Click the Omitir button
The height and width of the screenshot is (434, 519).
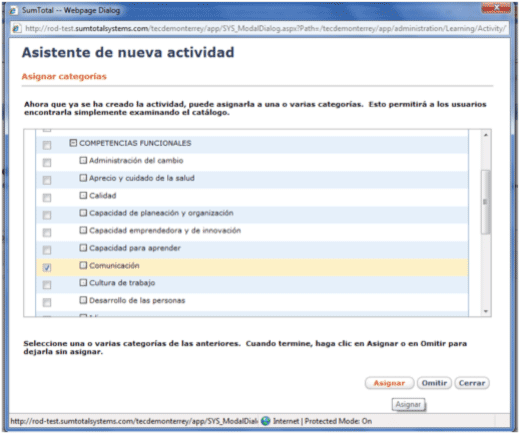pyautogui.click(x=434, y=383)
